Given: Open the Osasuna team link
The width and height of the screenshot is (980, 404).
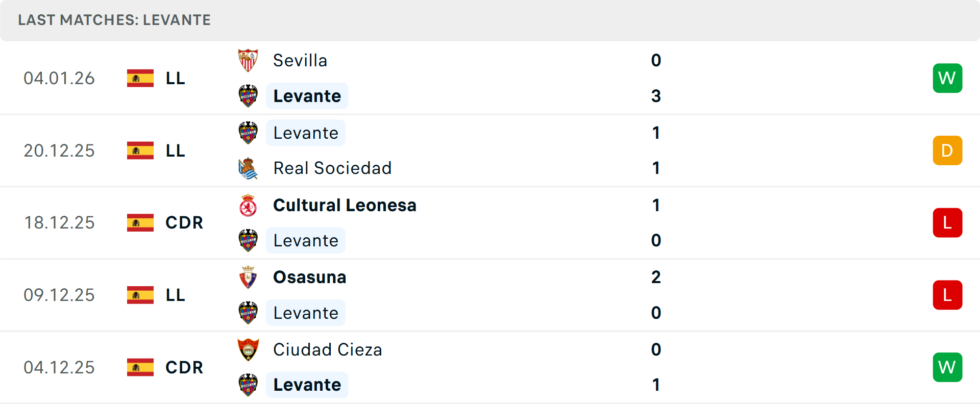Looking at the screenshot, I should tap(309, 277).
